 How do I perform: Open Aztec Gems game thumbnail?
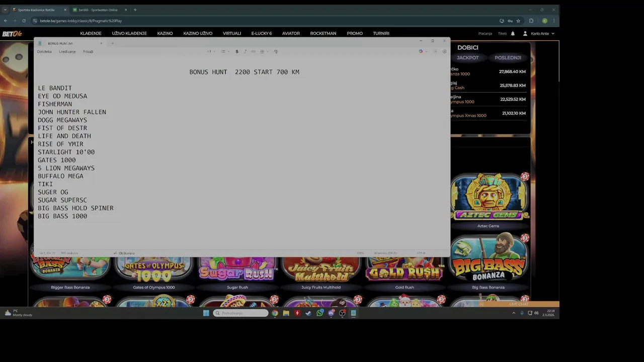(489, 197)
